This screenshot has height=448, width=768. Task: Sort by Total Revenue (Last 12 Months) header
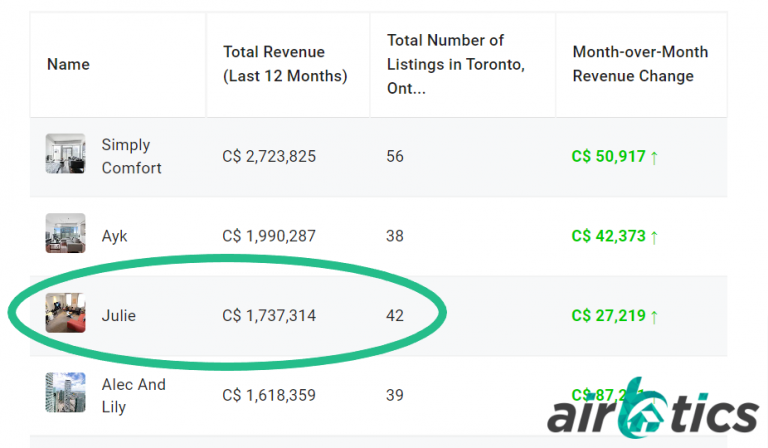click(285, 64)
